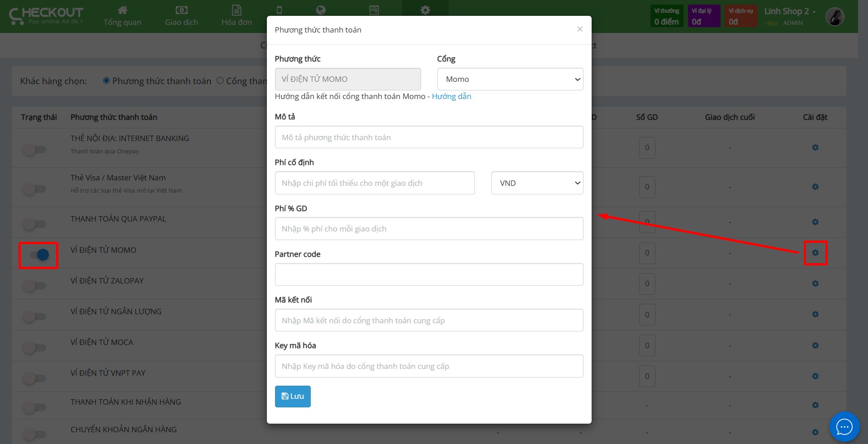This screenshot has width=868, height=444.
Task: Click the Giao dịch cuối column header
Action: tap(730, 117)
